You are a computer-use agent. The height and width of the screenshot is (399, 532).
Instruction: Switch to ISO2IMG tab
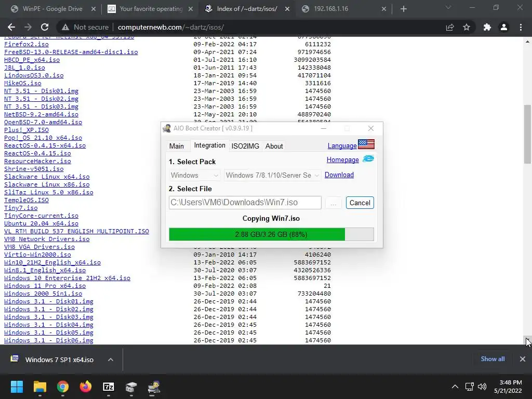point(245,146)
